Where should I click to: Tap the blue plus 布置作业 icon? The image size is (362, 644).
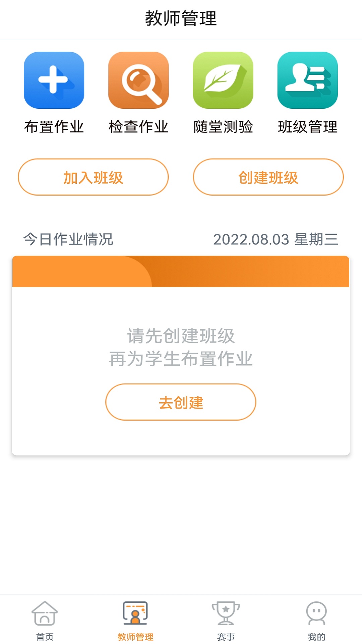54,80
